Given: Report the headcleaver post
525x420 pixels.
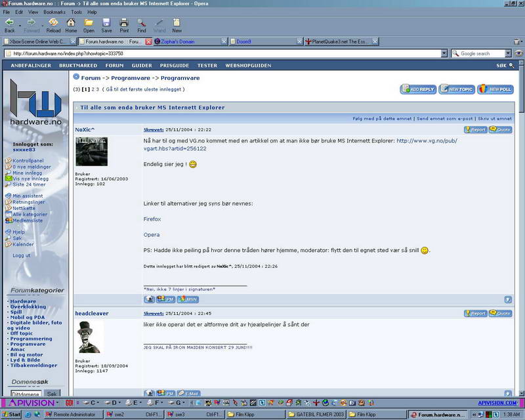Looking at the screenshot, I should (475, 314).
